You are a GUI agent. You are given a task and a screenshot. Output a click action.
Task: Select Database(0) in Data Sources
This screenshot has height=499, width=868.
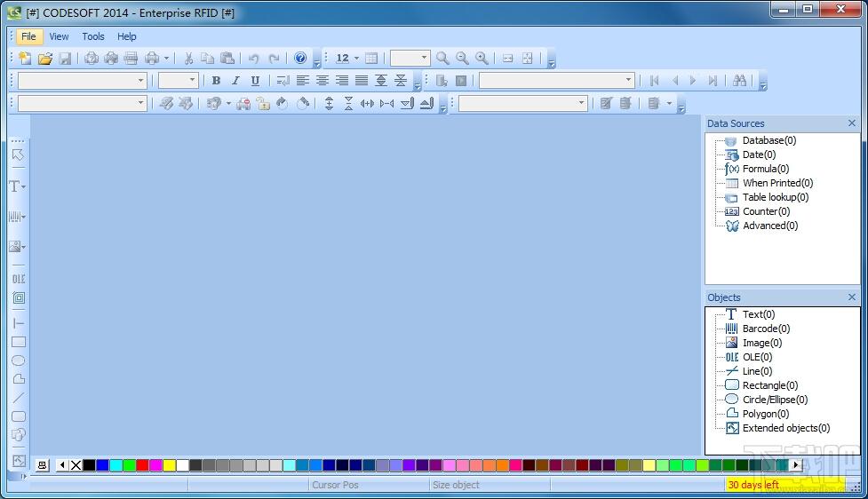(768, 140)
